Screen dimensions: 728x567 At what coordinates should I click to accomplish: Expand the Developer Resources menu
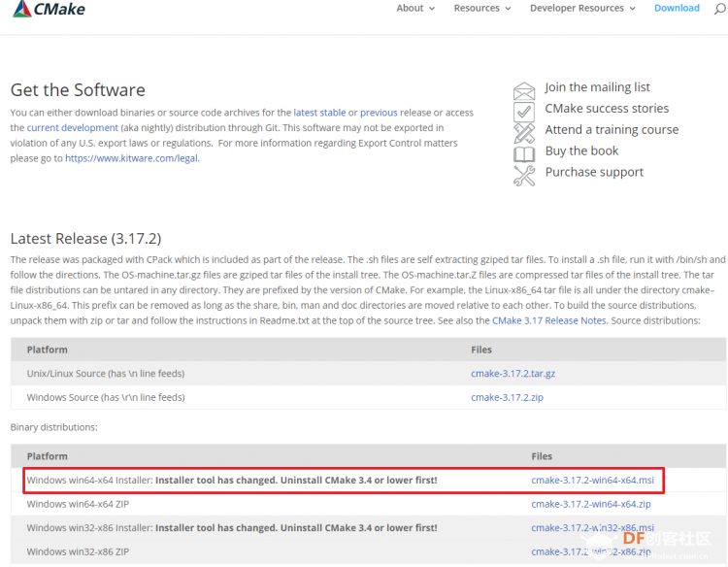point(582,8)
